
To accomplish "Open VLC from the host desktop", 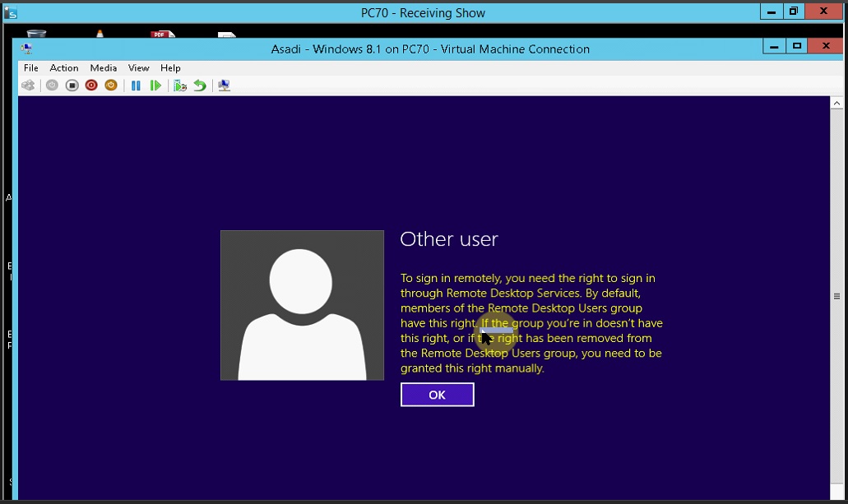I will click(x=100, y=34).
